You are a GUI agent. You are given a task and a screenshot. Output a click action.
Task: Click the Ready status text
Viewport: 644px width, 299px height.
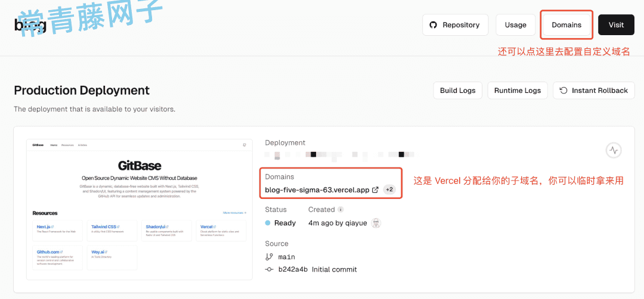click(285, 223)
